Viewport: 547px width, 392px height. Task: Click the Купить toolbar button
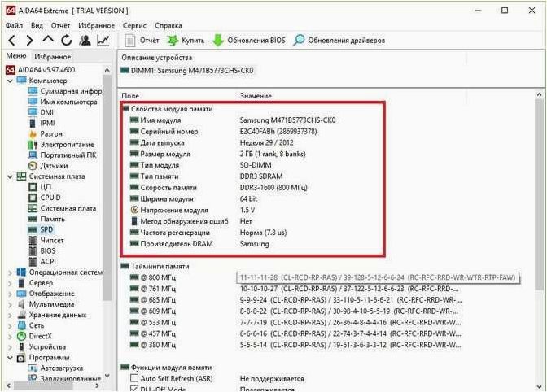tap(186, 41)
